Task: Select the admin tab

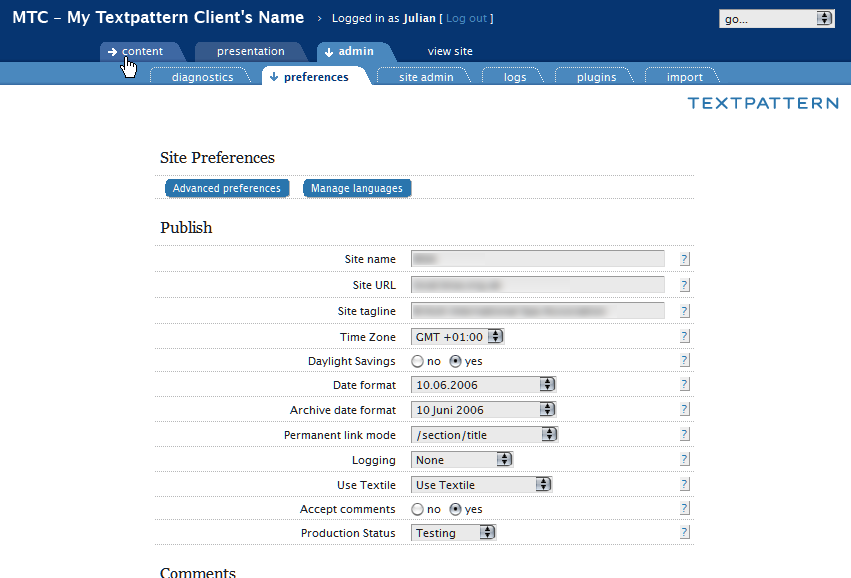Action: point(355,52)
